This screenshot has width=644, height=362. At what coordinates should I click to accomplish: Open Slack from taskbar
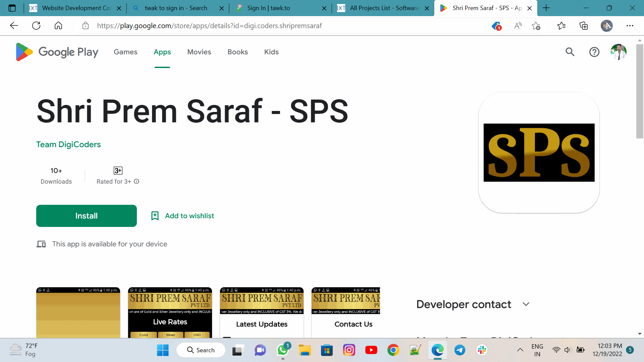(x=482, y=350)
